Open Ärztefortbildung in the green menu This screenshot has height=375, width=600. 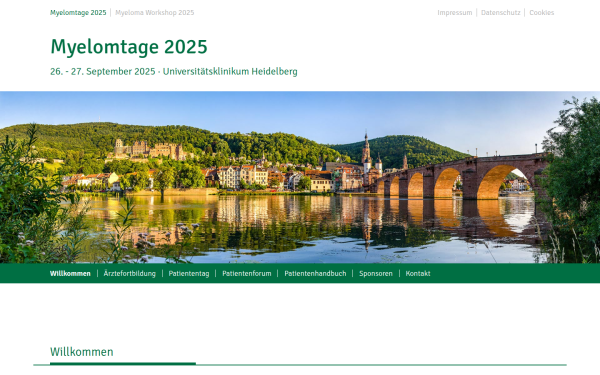pos(130,274)
